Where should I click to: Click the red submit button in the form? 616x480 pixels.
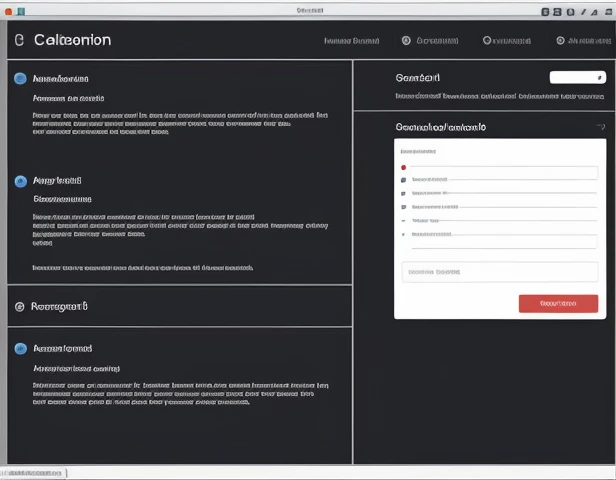pos(558,303)
